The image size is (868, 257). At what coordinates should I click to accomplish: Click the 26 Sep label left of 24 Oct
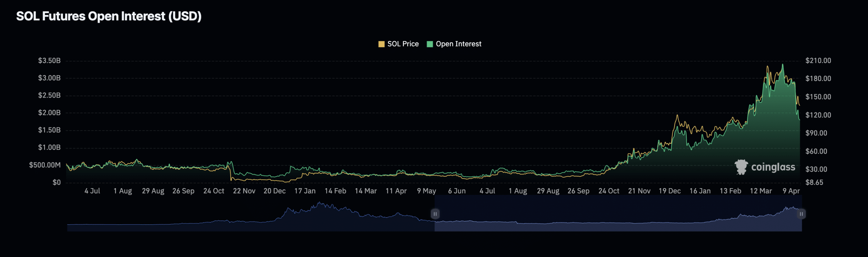(x=183, y=191)
